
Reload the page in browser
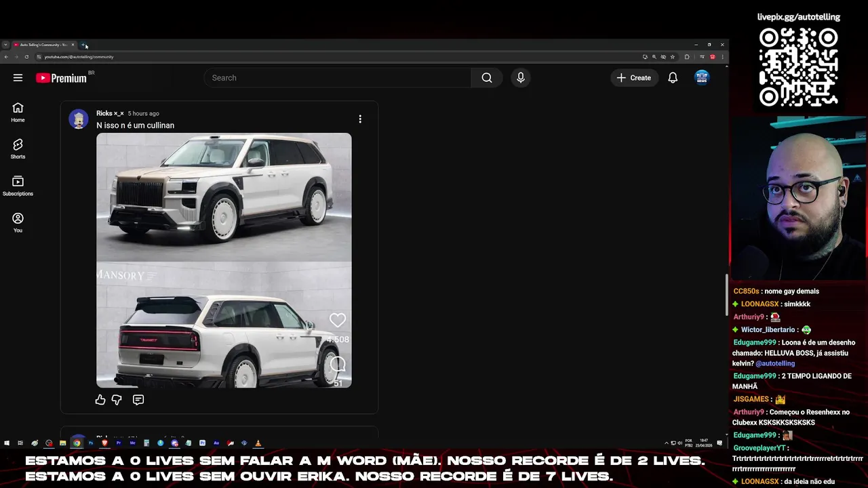26,57
